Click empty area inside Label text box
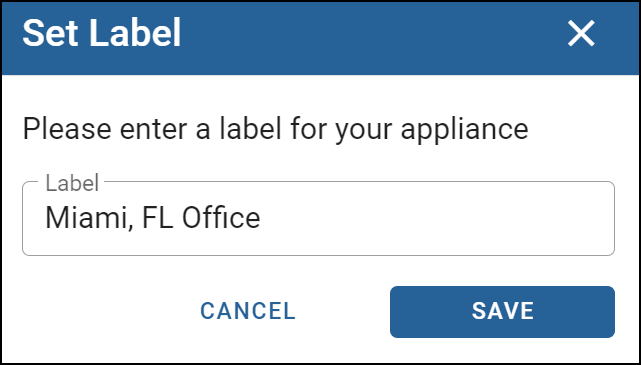This screenshot has height=365, width=641. (x=437, y=219)
